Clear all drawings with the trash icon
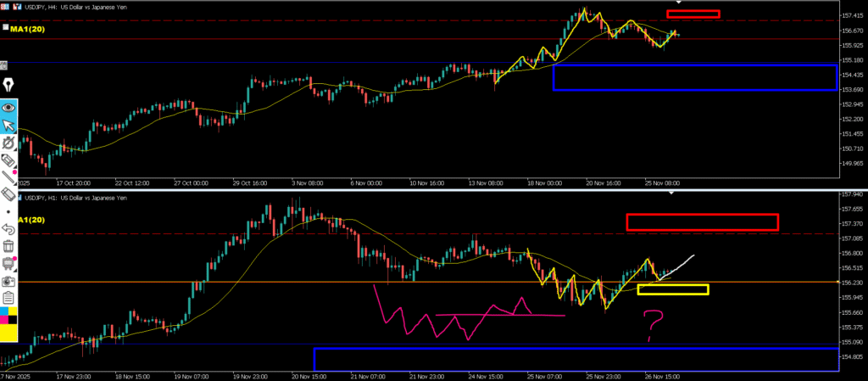The image size is (868, 381). tap(8, 246)
